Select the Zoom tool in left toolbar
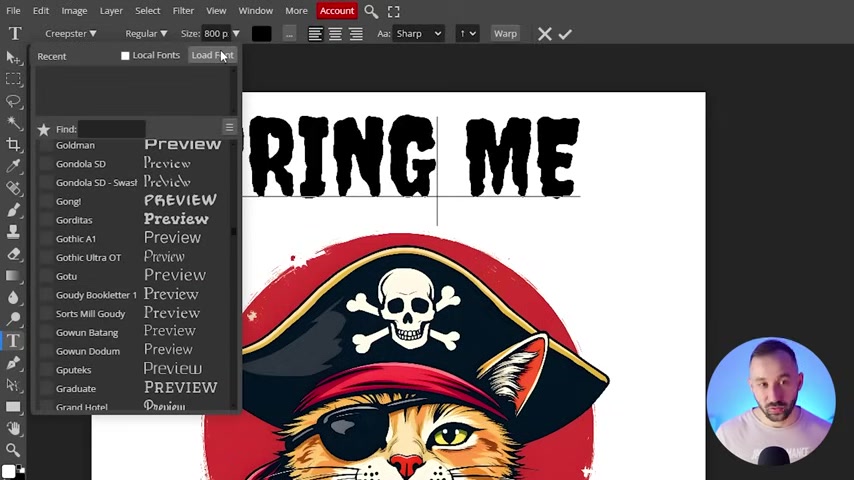Image resolution: width=854 pixels, height=480 pixels. click(x=13, y=450)
